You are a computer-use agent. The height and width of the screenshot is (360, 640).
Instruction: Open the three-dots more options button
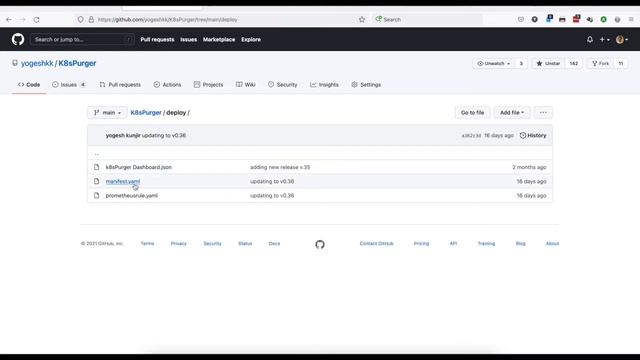(543, 113)
